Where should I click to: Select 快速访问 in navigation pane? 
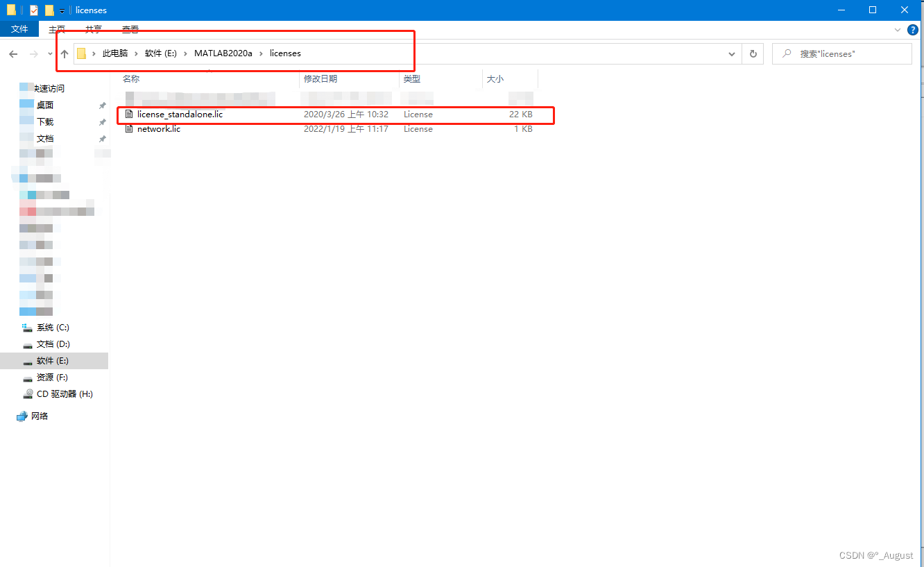50,88
